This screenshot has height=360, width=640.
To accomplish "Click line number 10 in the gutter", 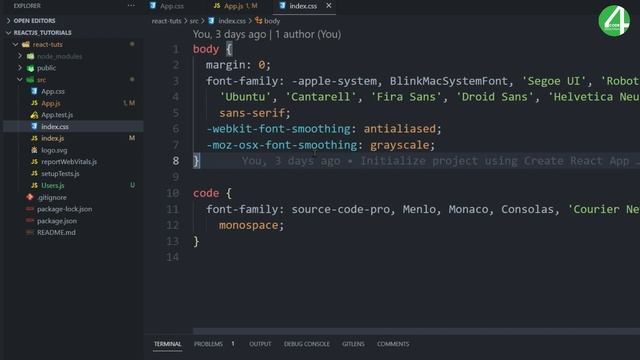I will 173,193.
